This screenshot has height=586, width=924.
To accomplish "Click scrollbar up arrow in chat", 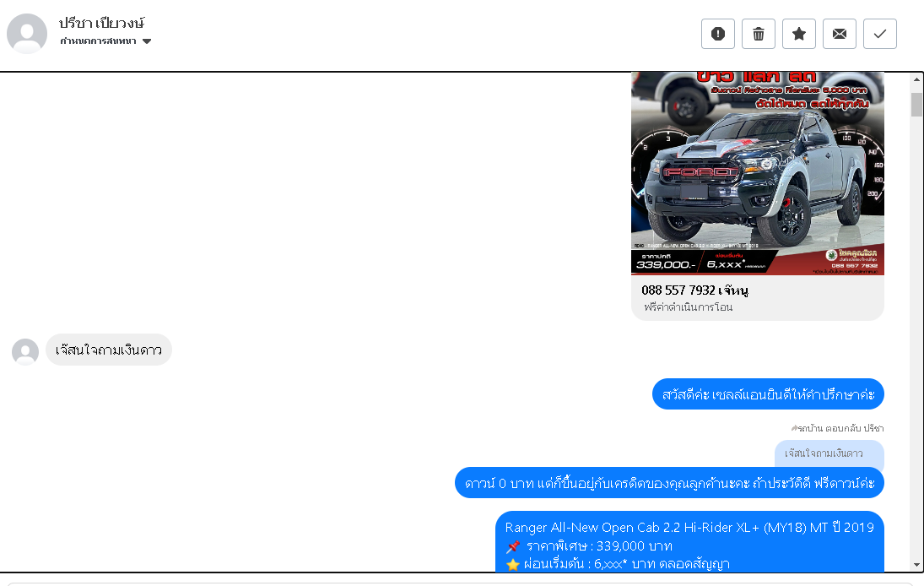I will 916,79.
